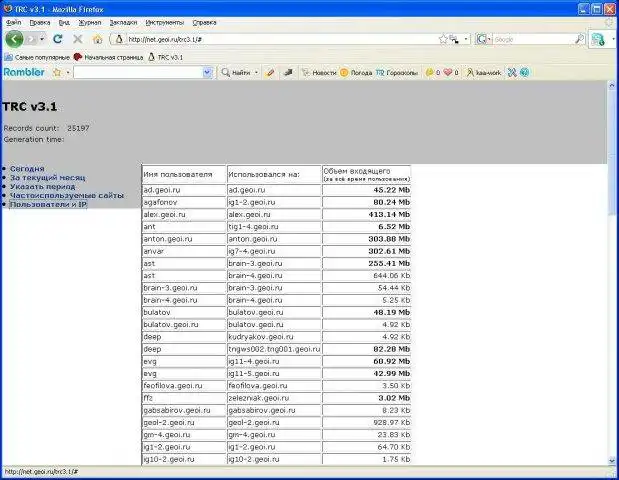Open the Журнал menu
Image resolution: width=619 pixels, height=480 pixels.
90,22
